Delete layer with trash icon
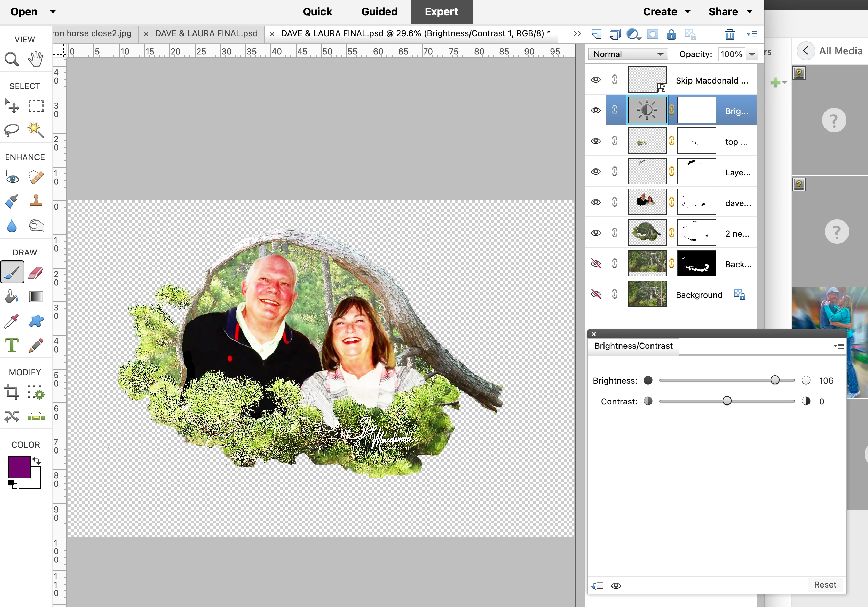 (x=729, y=34)
